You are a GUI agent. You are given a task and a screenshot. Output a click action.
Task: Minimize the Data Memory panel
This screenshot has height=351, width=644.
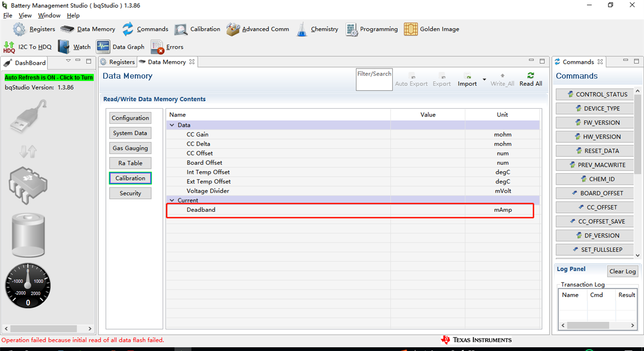531,61
